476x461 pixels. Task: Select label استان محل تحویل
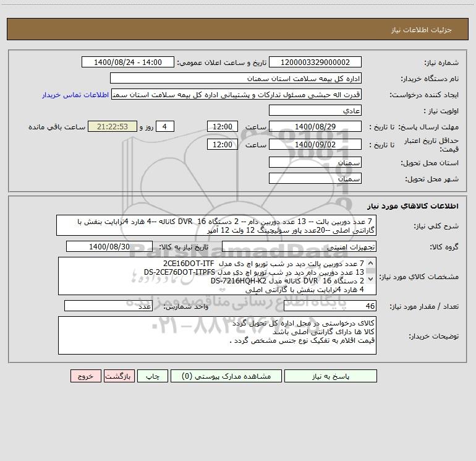click(x=430, y=163)
